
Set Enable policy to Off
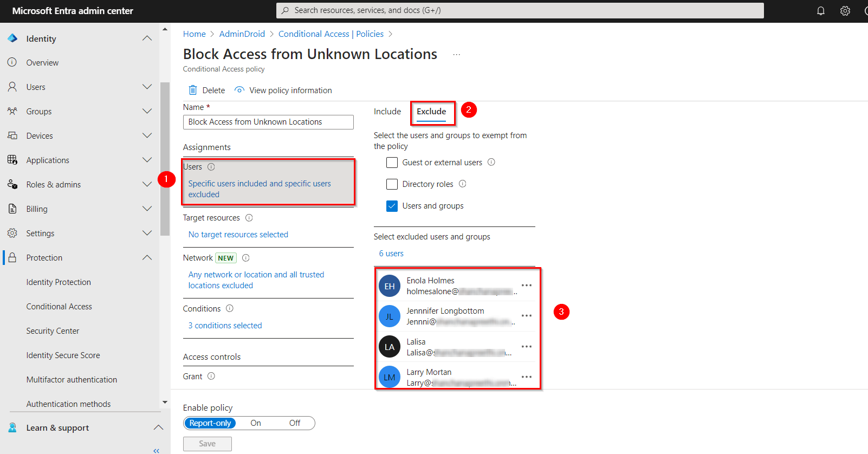pos(295,423)
